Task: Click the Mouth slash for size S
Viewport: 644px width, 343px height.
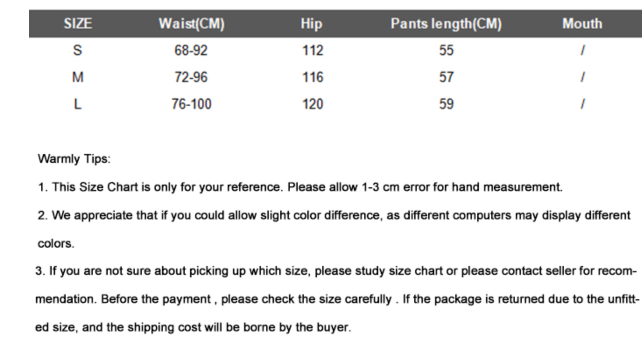Action: (x=582, y=51)
